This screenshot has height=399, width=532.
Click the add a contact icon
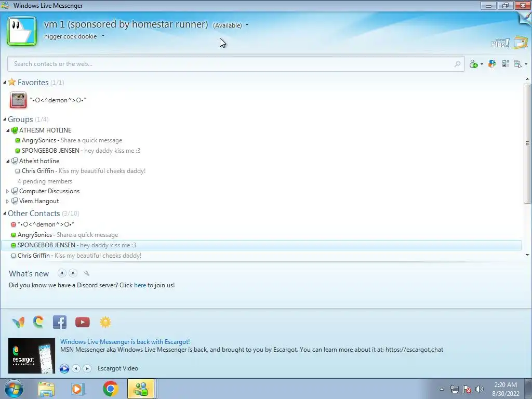474,64
